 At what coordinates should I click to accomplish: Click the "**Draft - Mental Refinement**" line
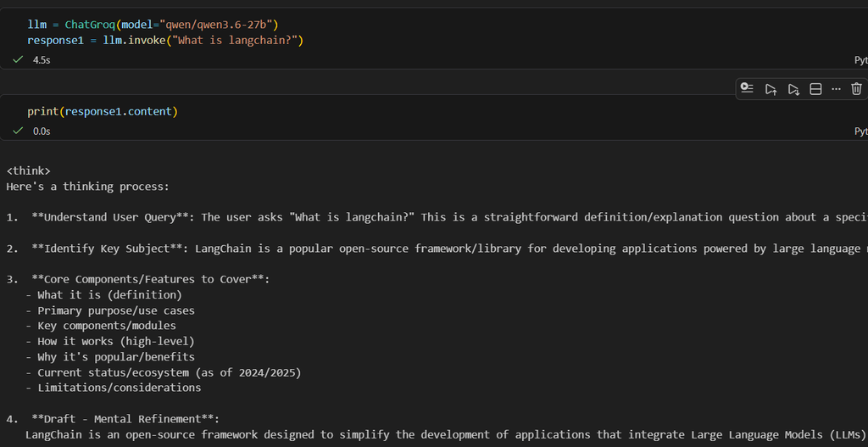[113, 419]
